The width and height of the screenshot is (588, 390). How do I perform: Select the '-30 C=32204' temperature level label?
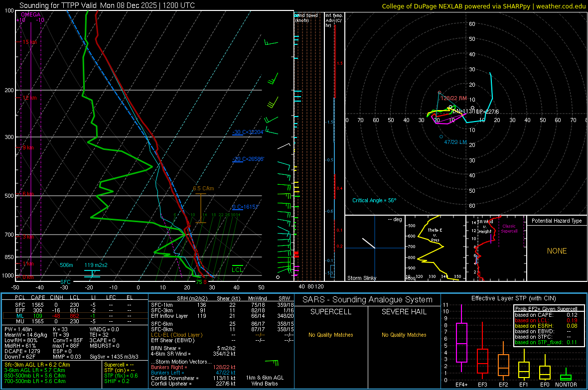click(248, 132)
